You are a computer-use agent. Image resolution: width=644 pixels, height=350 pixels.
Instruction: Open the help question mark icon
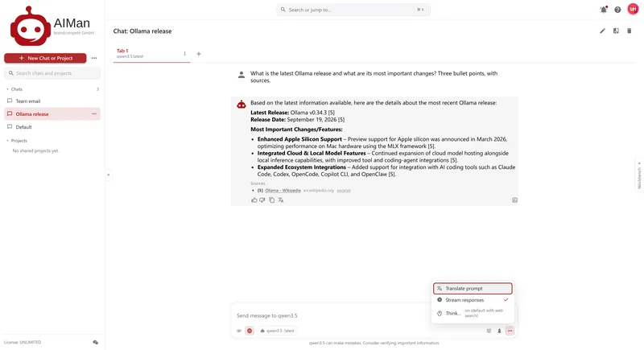[617, 10]
